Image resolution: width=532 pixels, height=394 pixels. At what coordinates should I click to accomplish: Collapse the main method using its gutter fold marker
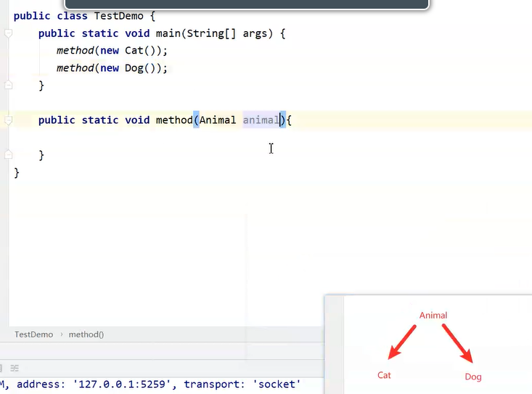(x=9, y=33)
